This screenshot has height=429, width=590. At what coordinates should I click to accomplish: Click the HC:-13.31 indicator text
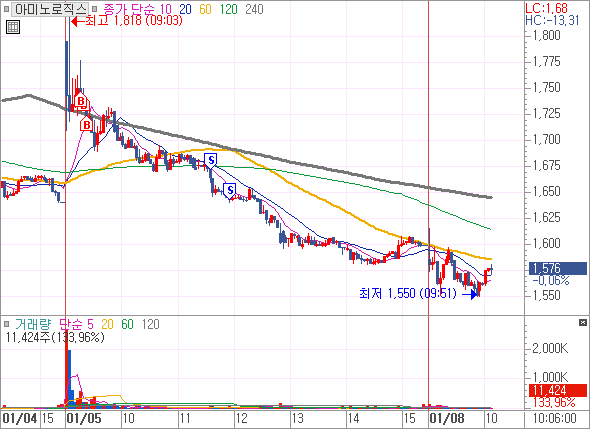(552, 20)
